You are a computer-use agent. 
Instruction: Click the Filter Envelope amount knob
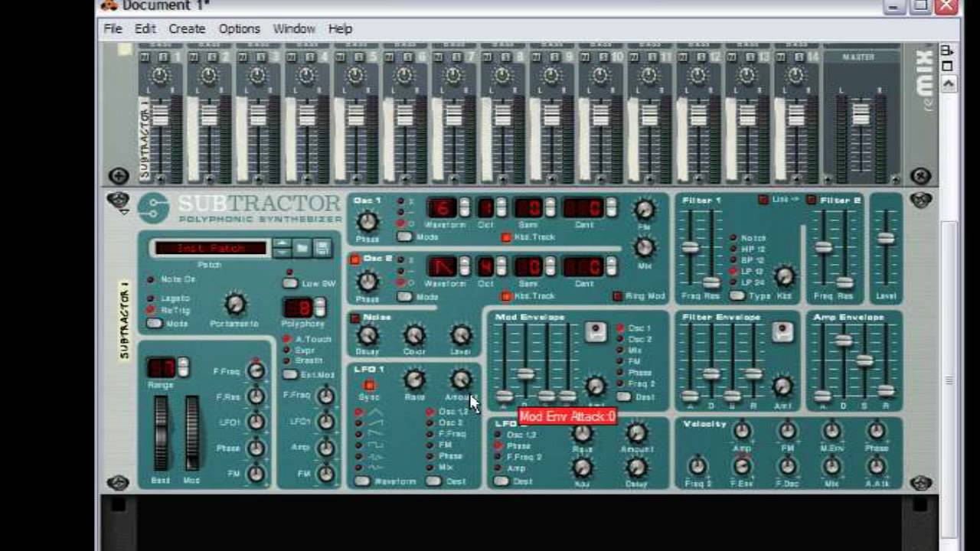(782, 386)
